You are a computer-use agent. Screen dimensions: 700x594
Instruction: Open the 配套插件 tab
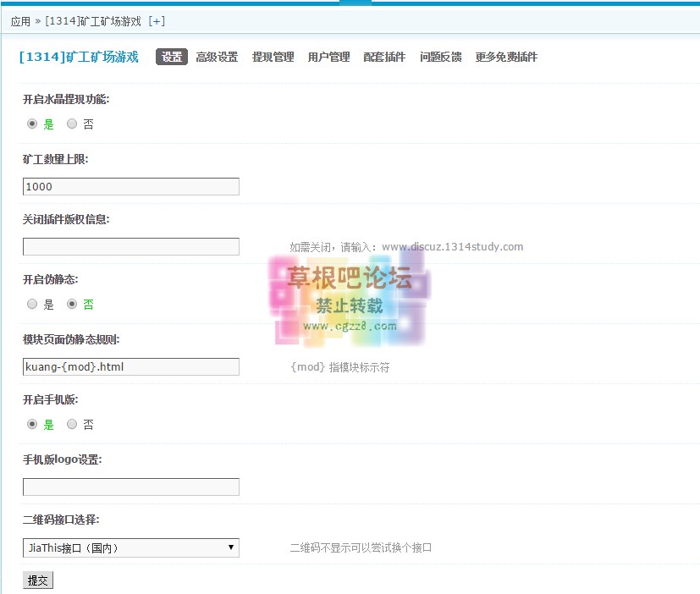click(x=384, y=57)
